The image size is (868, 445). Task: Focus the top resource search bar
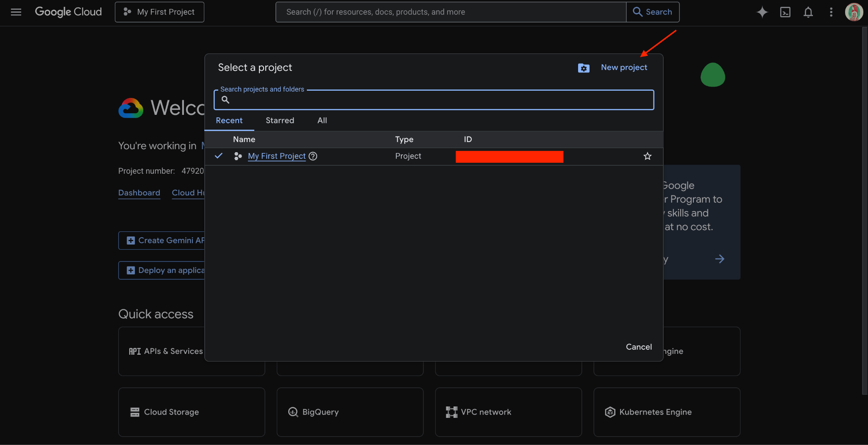pos(451,12)
